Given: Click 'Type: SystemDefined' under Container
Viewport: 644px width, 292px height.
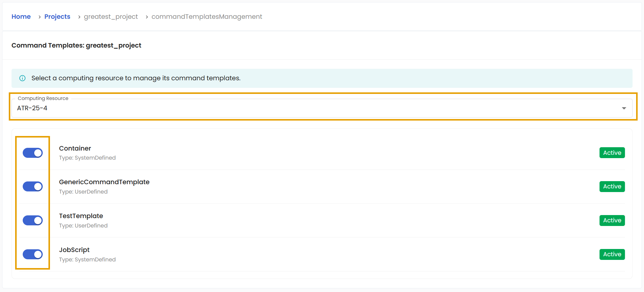Looking at the screenshot, I should (x=88, y=158).
